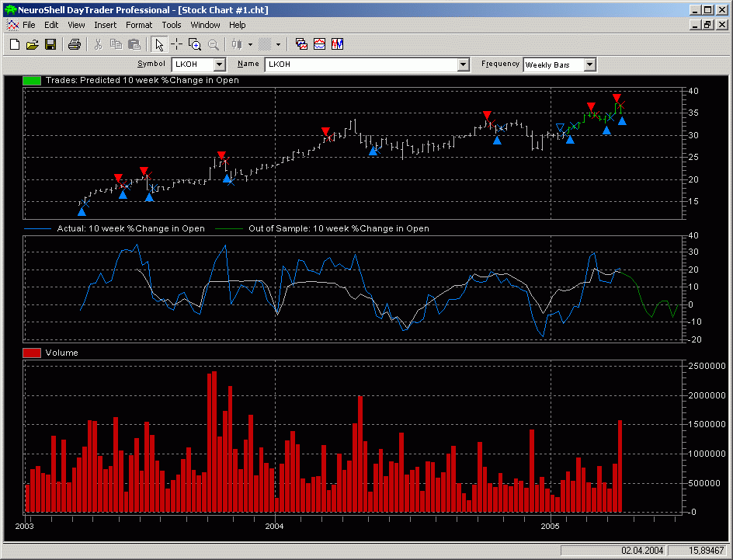This screenshot has height=560, width=733.
Task: Expand the Name dropdown arrow
Action: coord(464,64)
